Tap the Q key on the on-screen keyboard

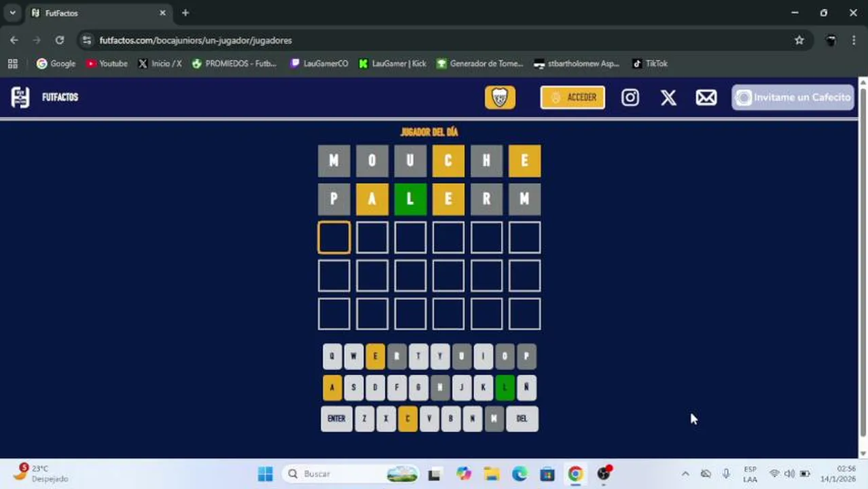(x=332, y=356)
